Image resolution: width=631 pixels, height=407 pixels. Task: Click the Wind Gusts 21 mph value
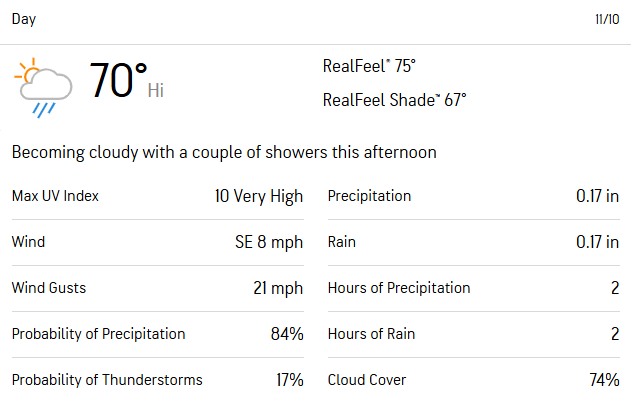(278, 288)
